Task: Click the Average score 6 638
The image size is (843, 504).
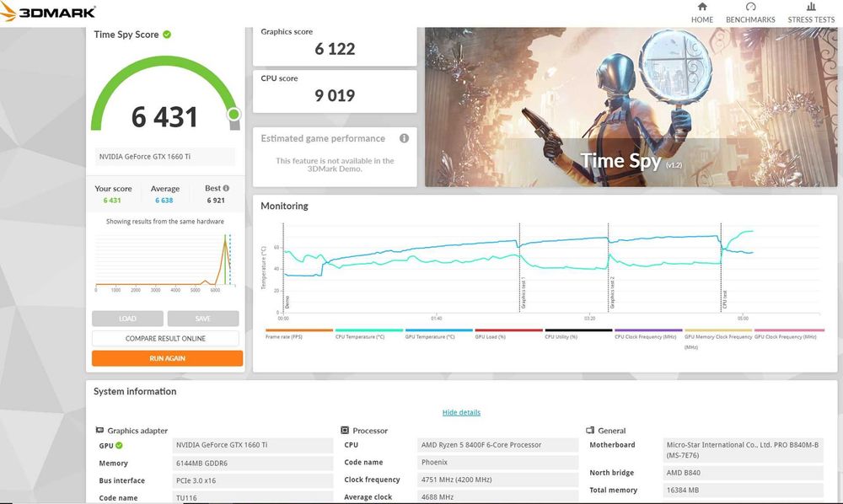Action: pyautogui.click(x=164, y=201)
